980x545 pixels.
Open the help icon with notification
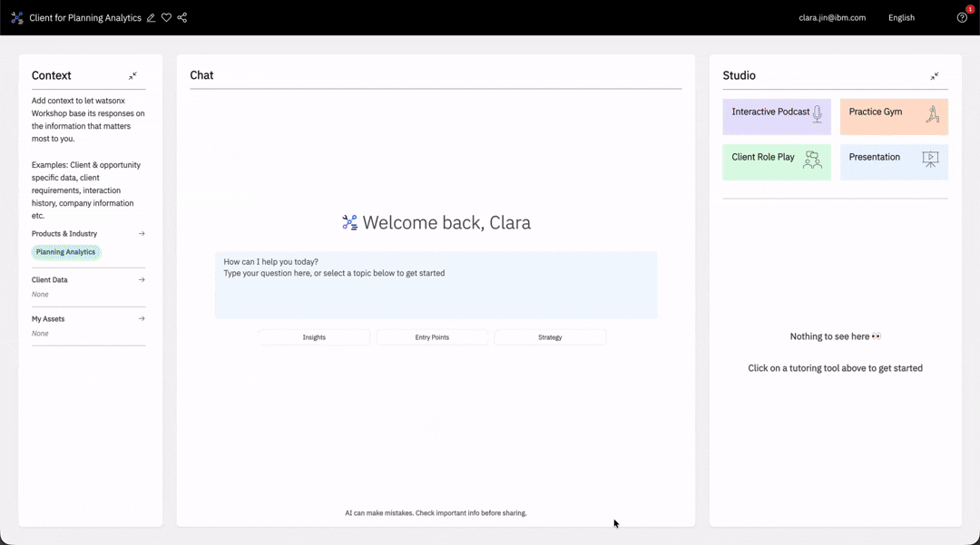(x=963, y=17)
